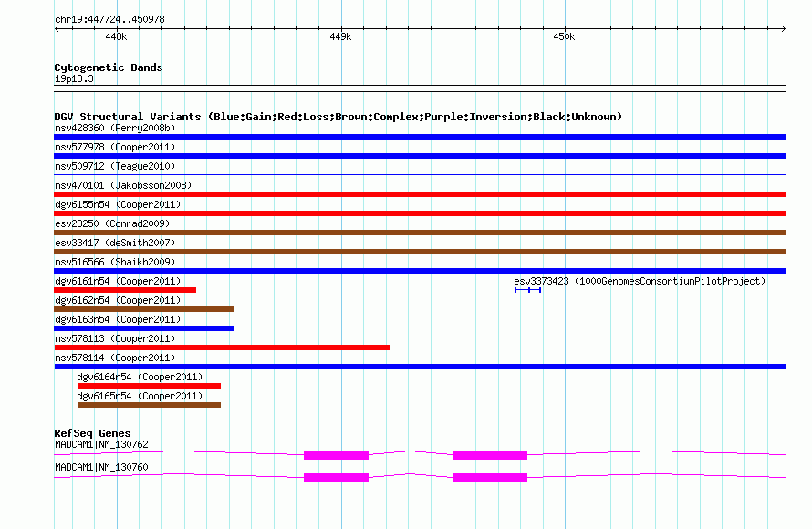Click the left arrowhead of the ruler

(x=57, y=28)
